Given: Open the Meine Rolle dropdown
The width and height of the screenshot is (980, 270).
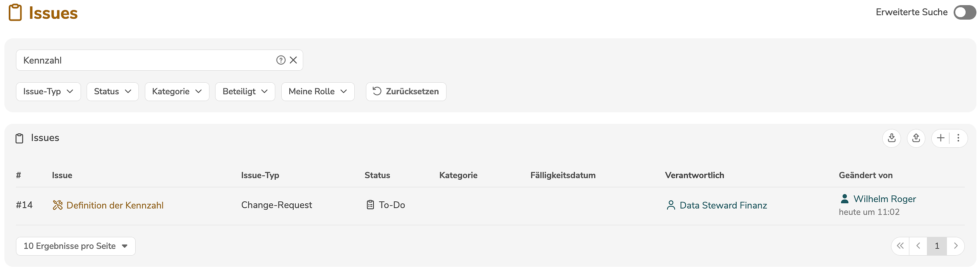Looking at the screenshot, I should (318, 91).
